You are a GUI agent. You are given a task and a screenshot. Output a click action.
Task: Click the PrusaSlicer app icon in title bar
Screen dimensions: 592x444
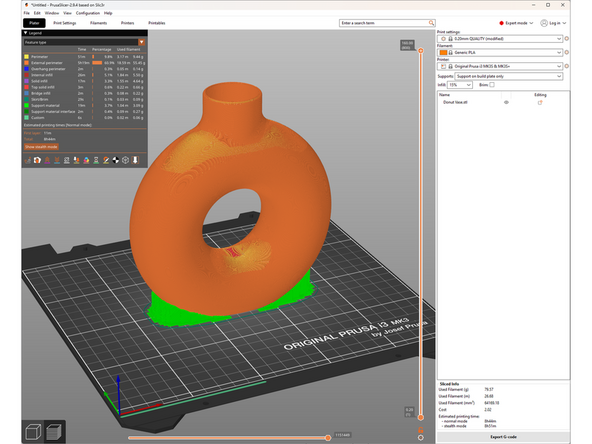(x=26, y=5)
